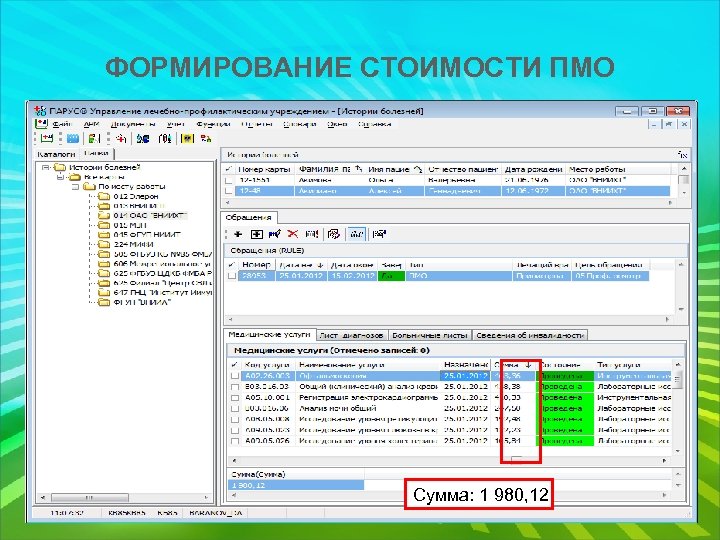Viewport: 720px width, 540px height.
Task: Click the vertical scrollbar thumb in Медицинские услуги table
Action: pos(678,379)
